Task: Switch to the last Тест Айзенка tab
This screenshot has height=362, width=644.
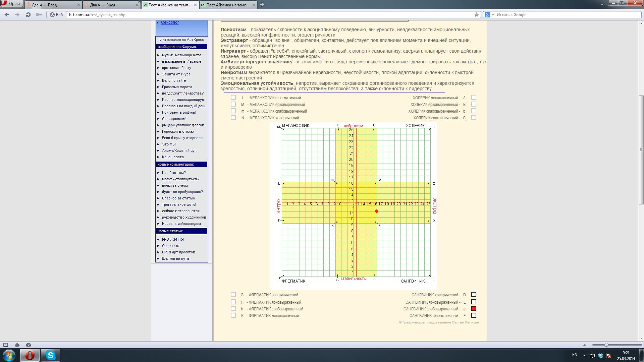Action: pos(225,5)
